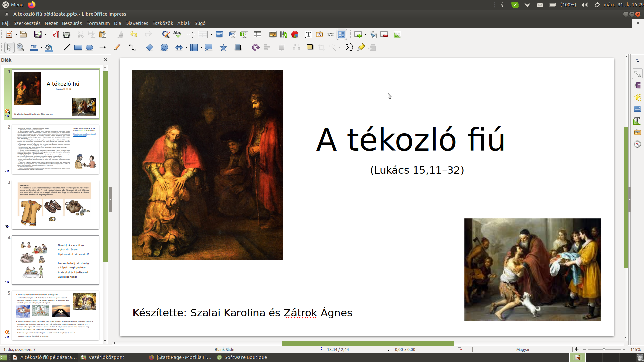Expand New Slide dropdown arrow
This screenshot has width=644, height=362.
click(x=365, y=34)
